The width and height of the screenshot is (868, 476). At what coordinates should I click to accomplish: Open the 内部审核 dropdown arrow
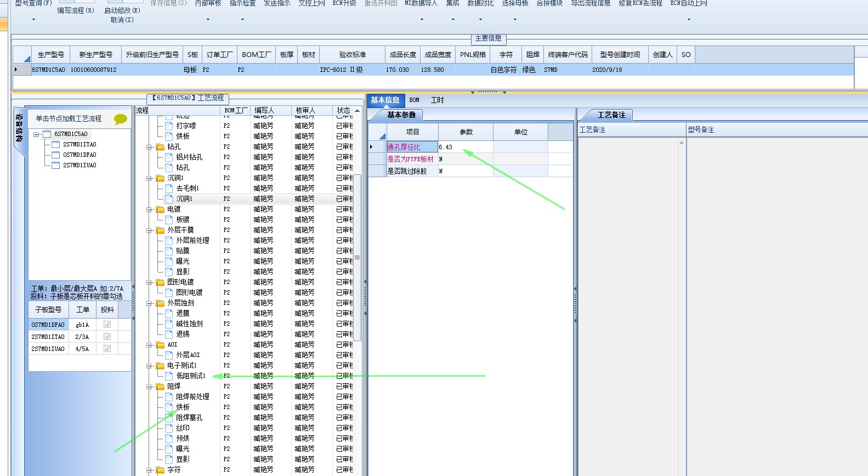pyautogui.click(x=208, y=20)
